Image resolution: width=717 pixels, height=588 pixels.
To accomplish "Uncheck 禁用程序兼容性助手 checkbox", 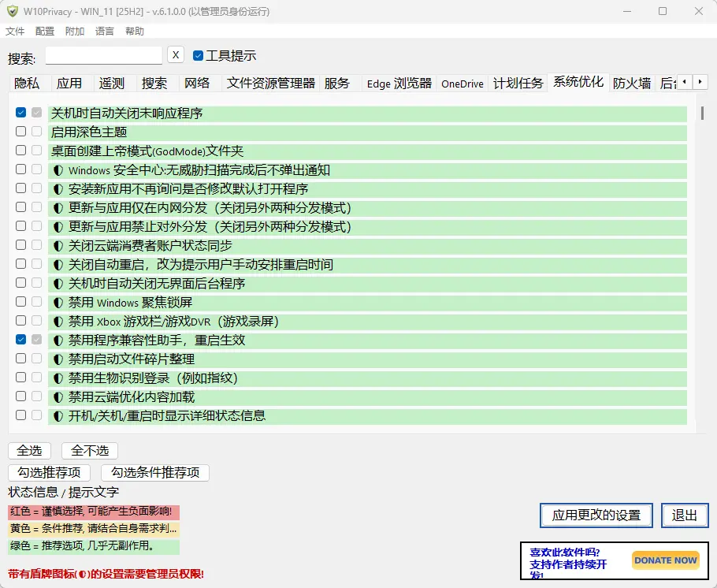I will point(20,339).
